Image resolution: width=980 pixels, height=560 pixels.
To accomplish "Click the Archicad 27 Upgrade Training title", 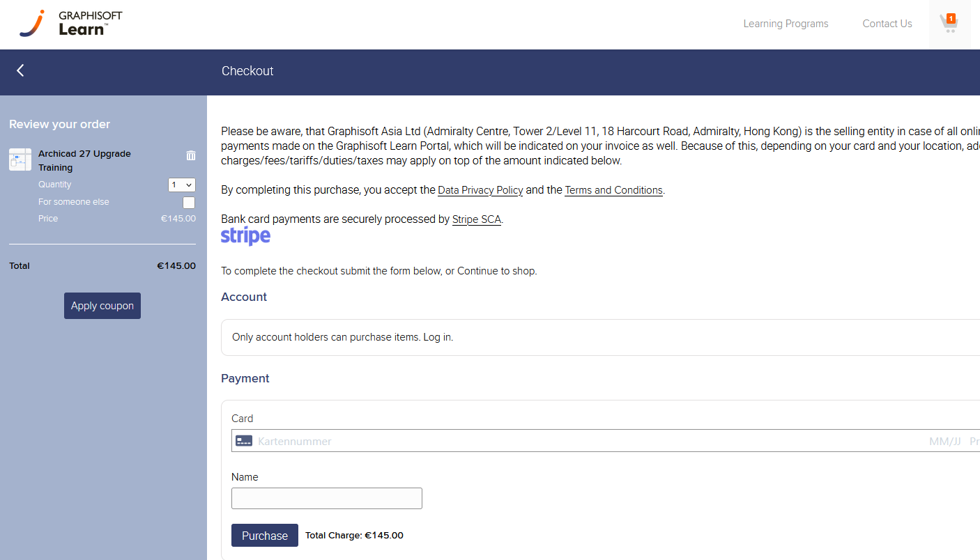I will coord(84,161).
